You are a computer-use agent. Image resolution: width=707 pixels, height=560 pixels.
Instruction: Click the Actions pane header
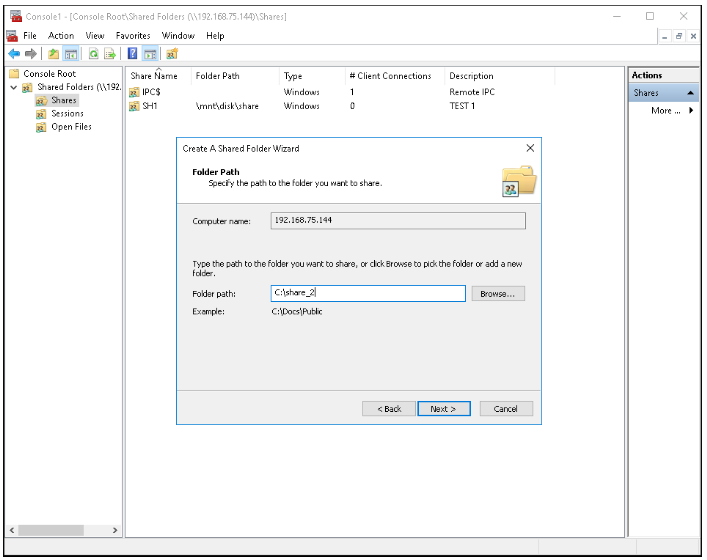pyautogui.click(x=664, y=75)
